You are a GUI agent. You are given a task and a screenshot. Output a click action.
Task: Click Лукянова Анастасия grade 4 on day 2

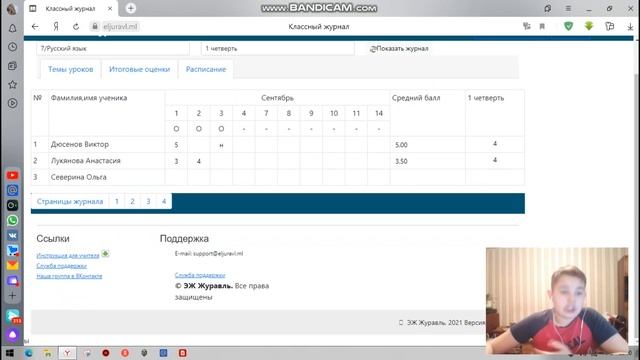199,161
